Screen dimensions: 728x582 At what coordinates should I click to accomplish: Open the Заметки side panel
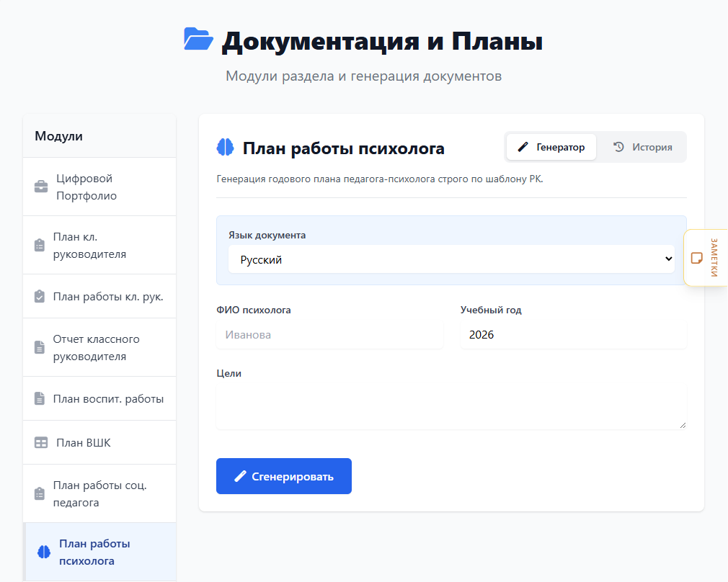coord(706,258)
